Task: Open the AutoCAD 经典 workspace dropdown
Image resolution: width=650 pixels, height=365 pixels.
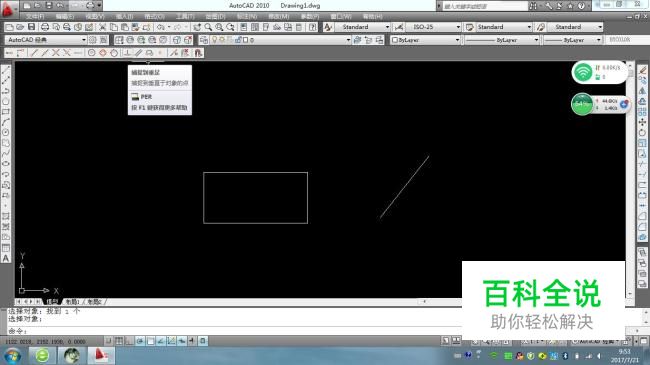Action: [x=46, y=40]
